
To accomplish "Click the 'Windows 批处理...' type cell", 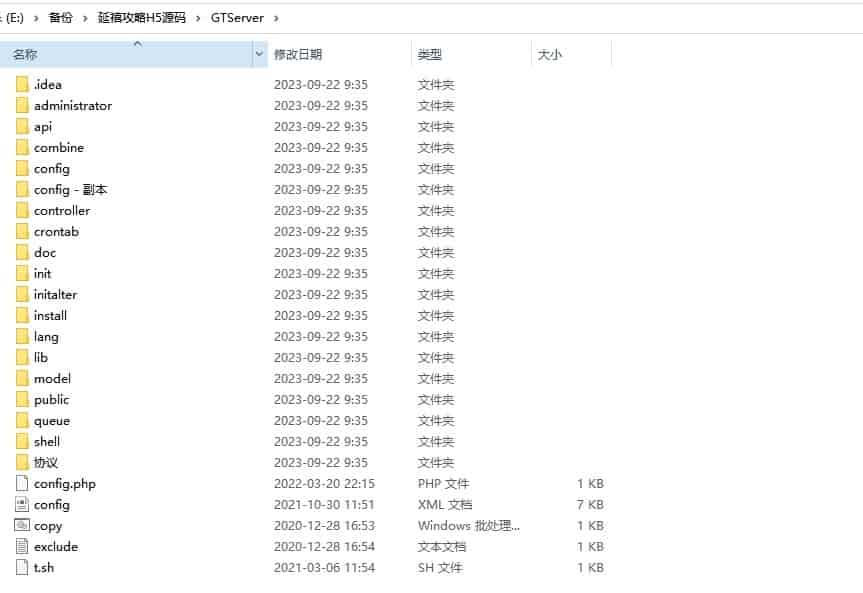I will pos(468,525).
